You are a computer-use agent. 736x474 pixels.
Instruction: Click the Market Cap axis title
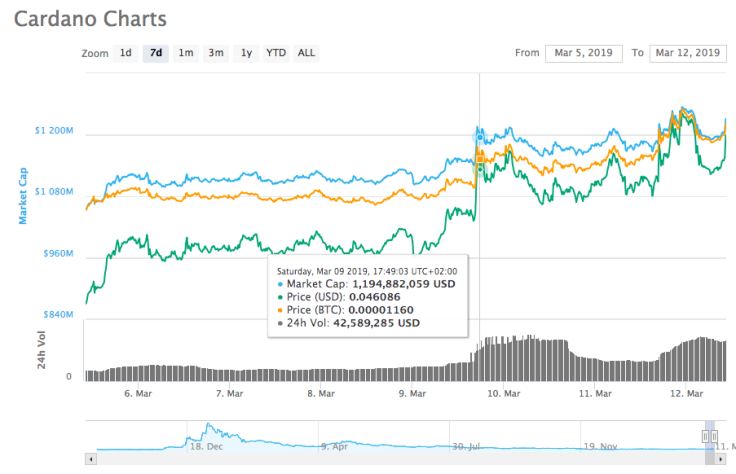pos(23,196)
